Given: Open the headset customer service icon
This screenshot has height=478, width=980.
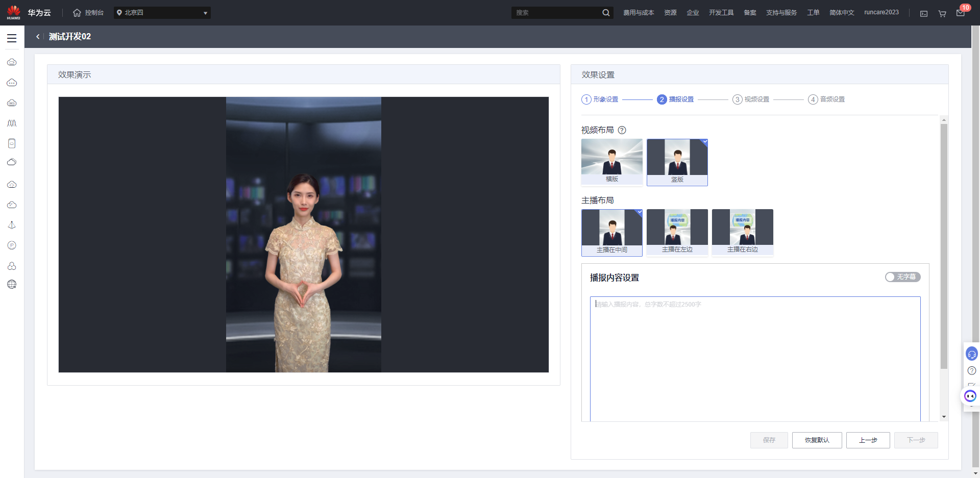Looking at the screenshot, I should tap(972, 354).
